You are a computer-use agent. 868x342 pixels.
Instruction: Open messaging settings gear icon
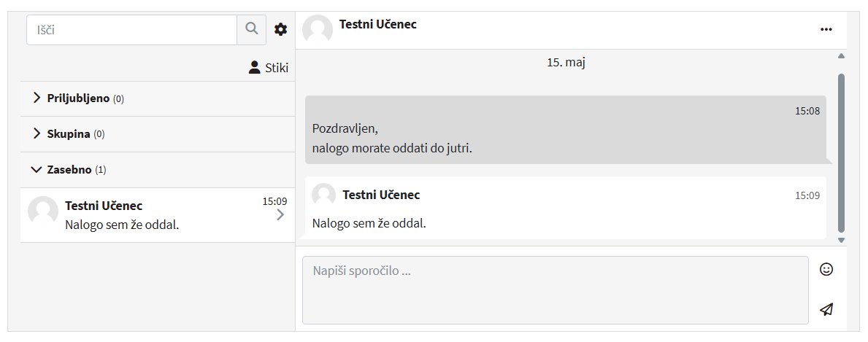pos(280,29)
